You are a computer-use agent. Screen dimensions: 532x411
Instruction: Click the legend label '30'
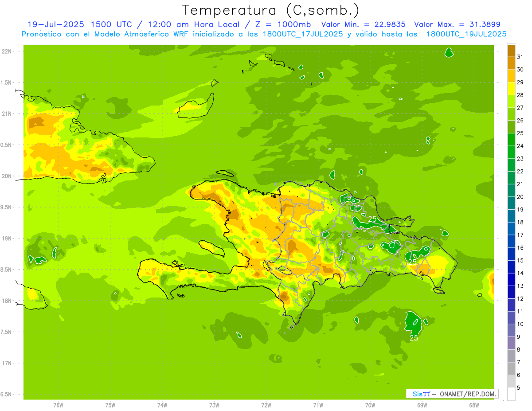click(520, 70)
